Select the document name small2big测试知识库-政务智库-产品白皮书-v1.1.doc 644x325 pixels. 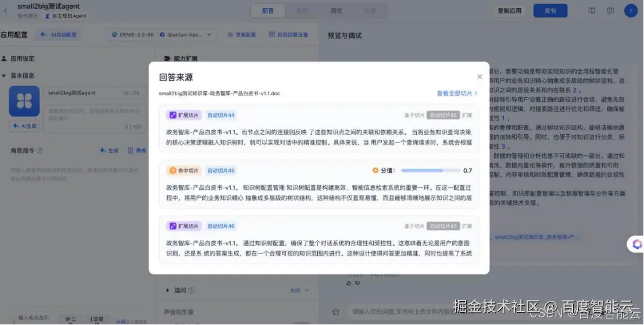[219, 94]
